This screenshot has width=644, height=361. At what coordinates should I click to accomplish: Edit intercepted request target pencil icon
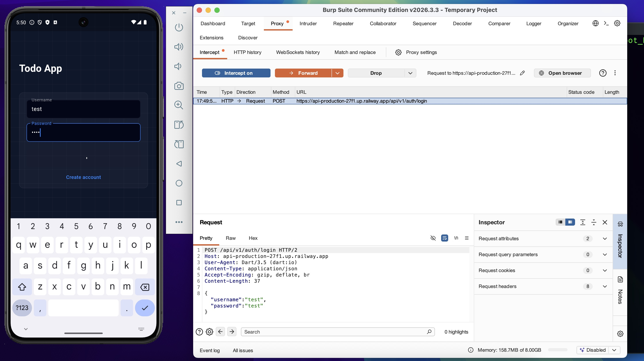coord(522,73)
